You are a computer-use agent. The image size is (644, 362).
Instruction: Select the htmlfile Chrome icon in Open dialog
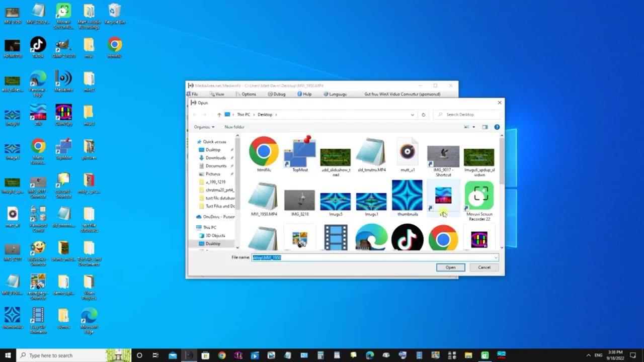pos(264,154)
